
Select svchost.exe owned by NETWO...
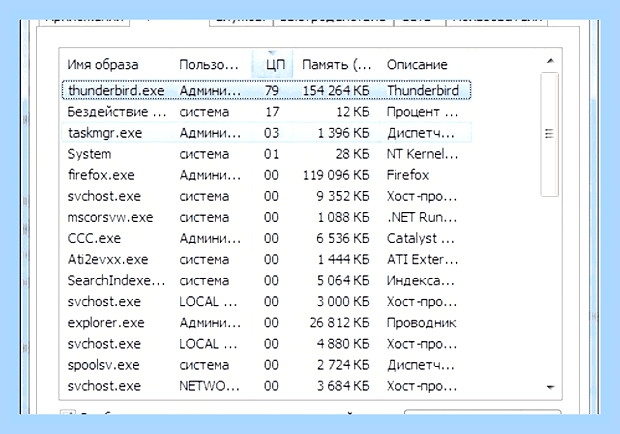(267, 386)
